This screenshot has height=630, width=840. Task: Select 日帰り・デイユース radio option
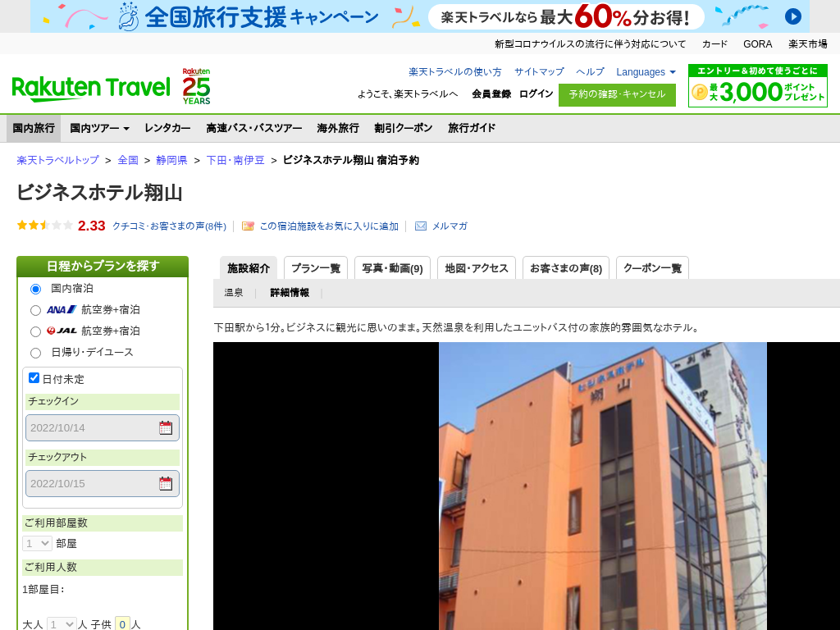coord(35,353)
